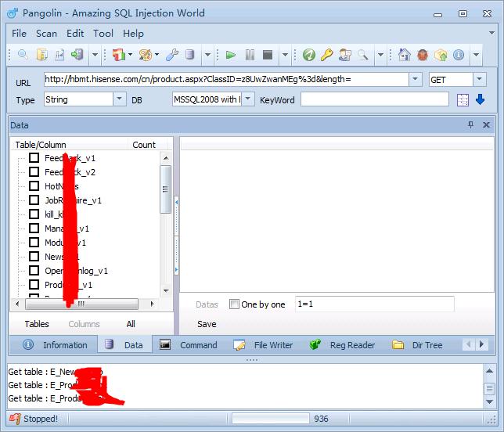Click the table list vertical scrollbar thumb

(165, 189)
